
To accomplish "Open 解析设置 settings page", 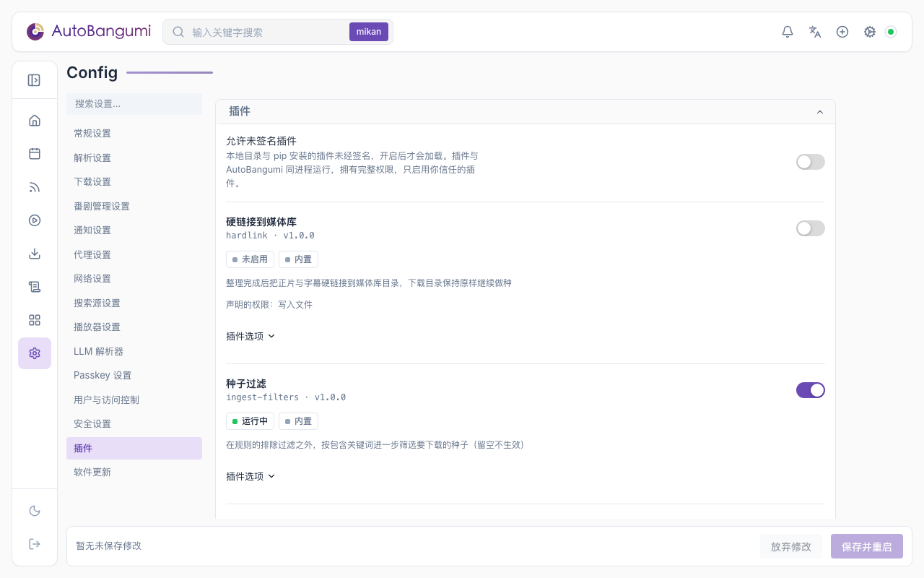I will point(134,158).
